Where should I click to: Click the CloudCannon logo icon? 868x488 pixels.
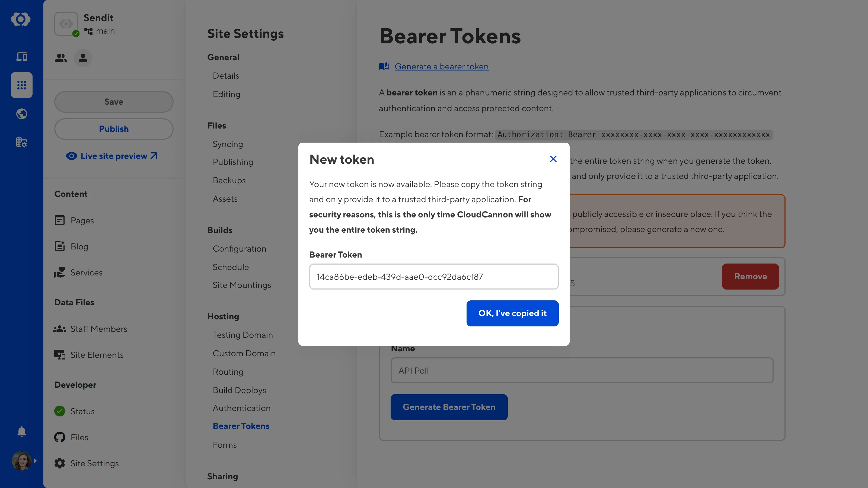[x=21, y=19]
